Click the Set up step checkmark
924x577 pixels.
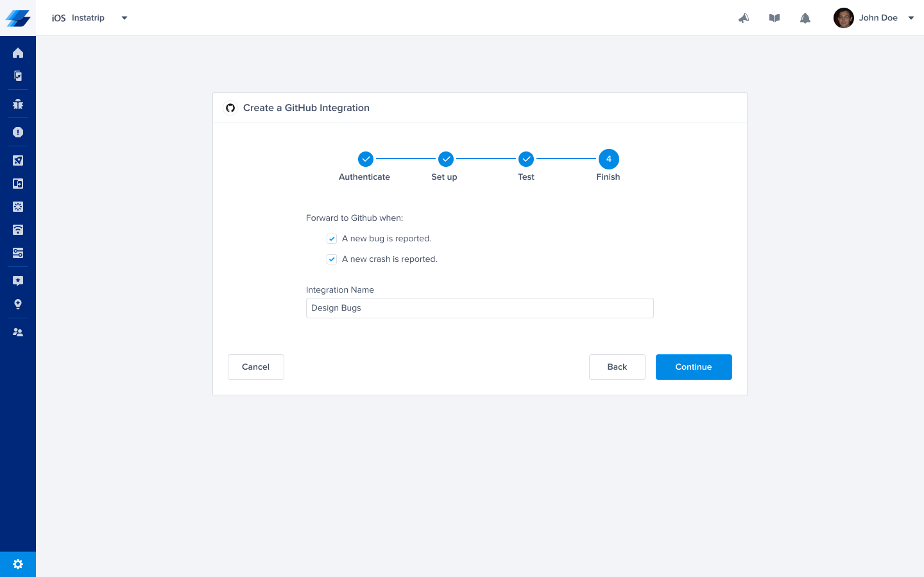coord(446,159)
